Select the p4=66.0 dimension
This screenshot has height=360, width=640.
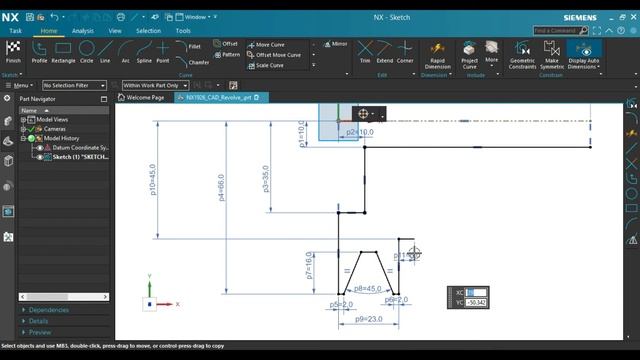[221, 187]
